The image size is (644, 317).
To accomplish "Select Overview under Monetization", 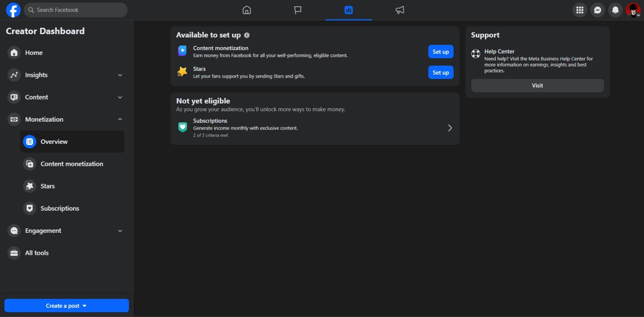I will 72,142.
